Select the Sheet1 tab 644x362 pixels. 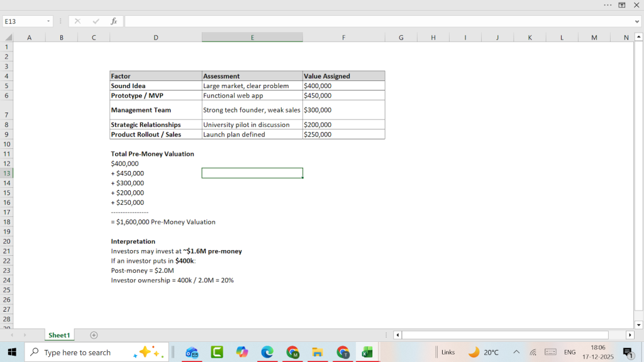click(x=59, y=335)
